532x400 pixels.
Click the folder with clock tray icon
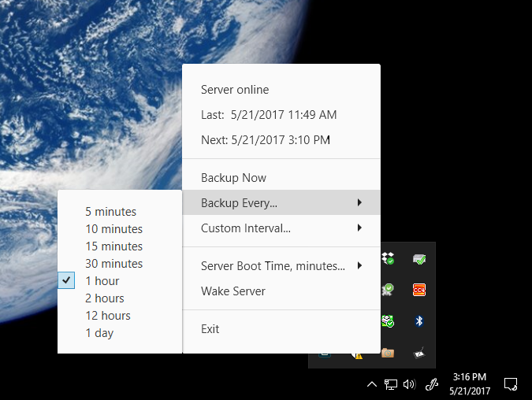click(388, 354)
